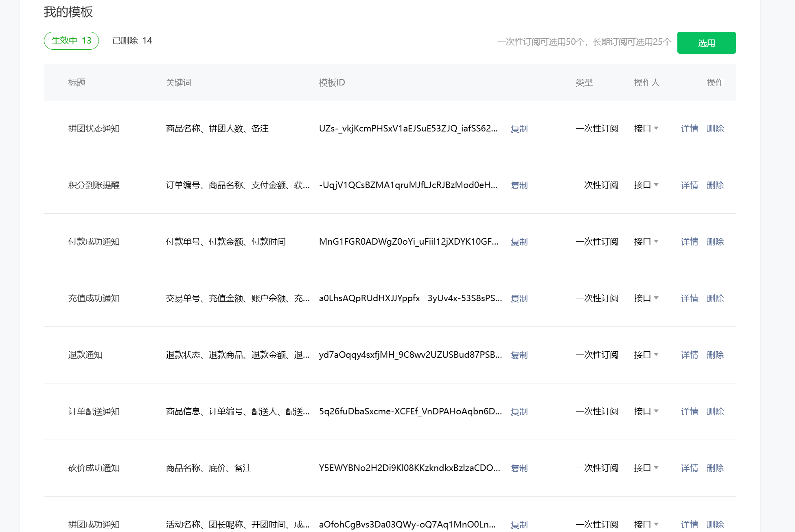The height and width of the screenshot is (532, 795).
Task: View 详情 for 积分到账提醒
Action: pyautogui.click(x=690, y=185)
